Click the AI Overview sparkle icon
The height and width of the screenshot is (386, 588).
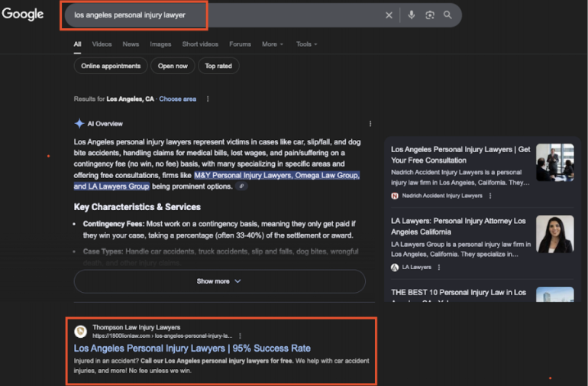79,124
